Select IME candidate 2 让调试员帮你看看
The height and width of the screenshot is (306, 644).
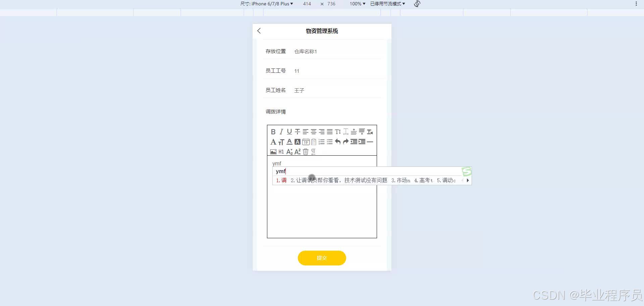pos(339,181)
